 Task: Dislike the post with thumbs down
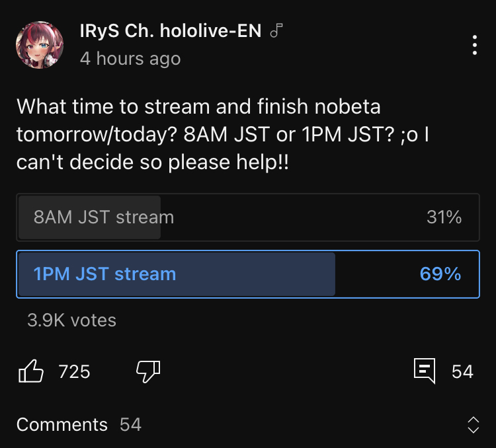click(148, 371)
